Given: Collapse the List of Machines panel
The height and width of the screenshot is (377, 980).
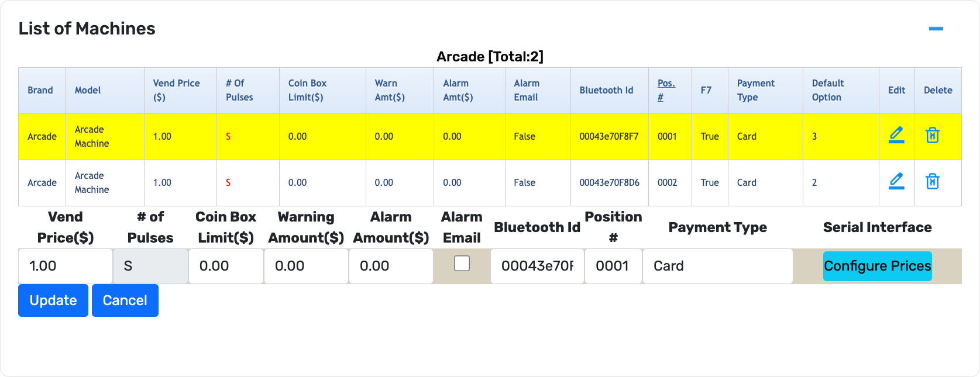Looking at the screenshot, I should tap(936, 29).
